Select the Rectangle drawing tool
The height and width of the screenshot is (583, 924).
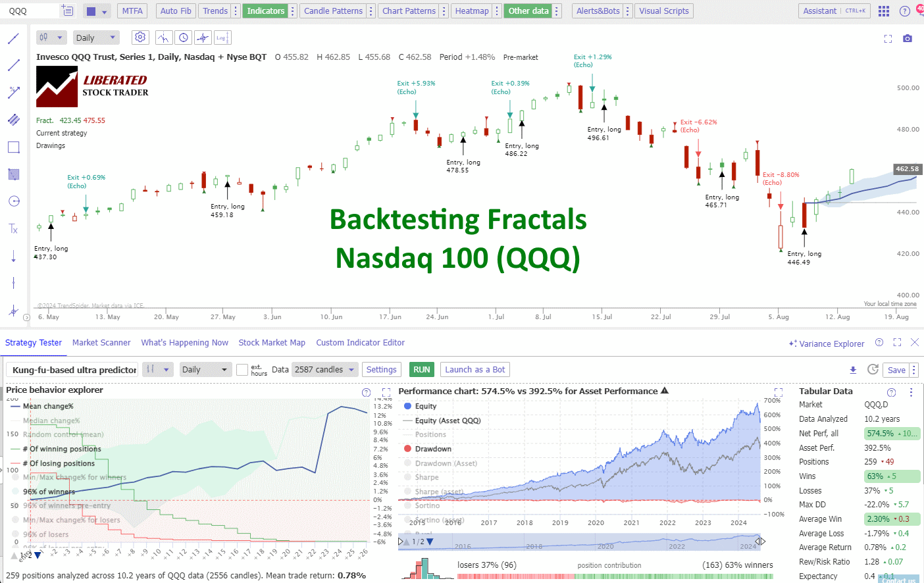pyautogui.click(x=13, y=147)
